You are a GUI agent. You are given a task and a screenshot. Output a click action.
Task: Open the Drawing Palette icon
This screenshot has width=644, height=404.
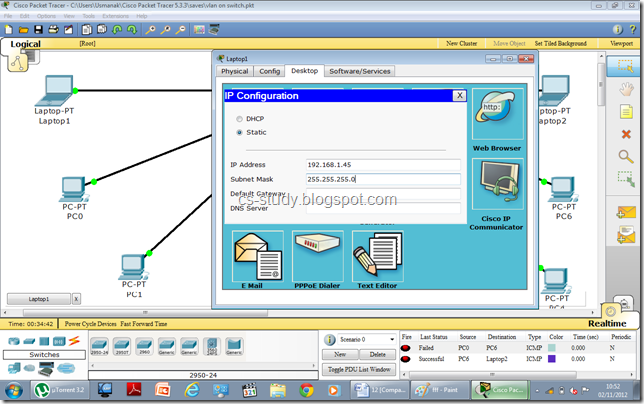199,30
